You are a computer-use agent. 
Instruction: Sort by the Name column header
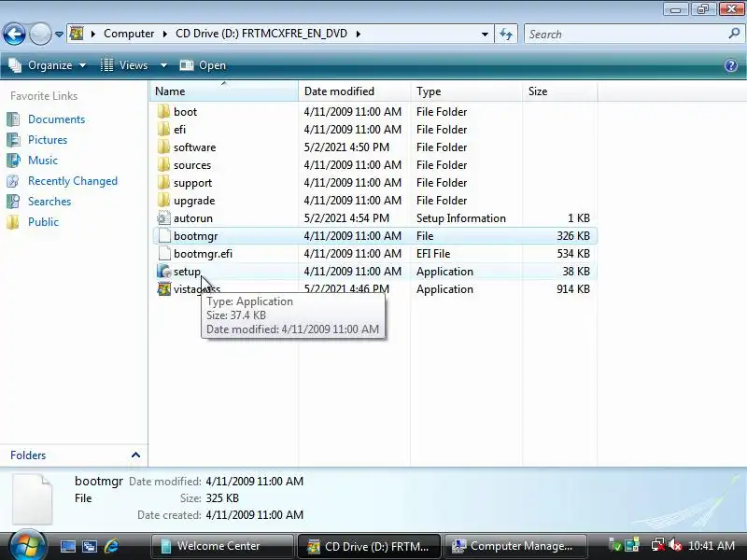(224, 91)
